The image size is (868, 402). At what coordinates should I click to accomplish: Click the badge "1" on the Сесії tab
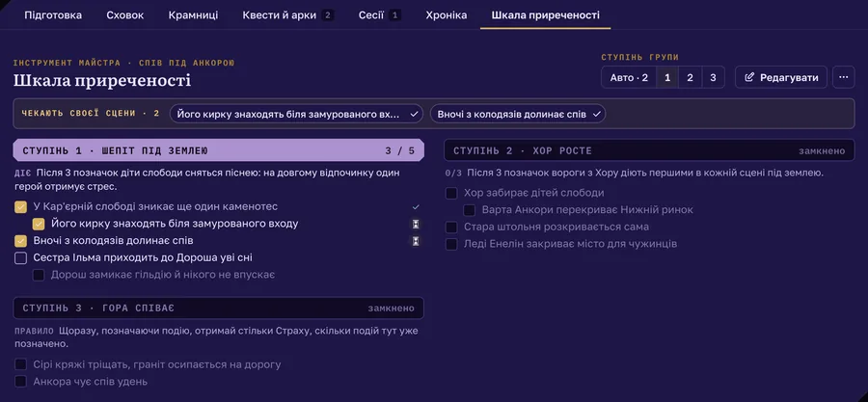(394, 15)
